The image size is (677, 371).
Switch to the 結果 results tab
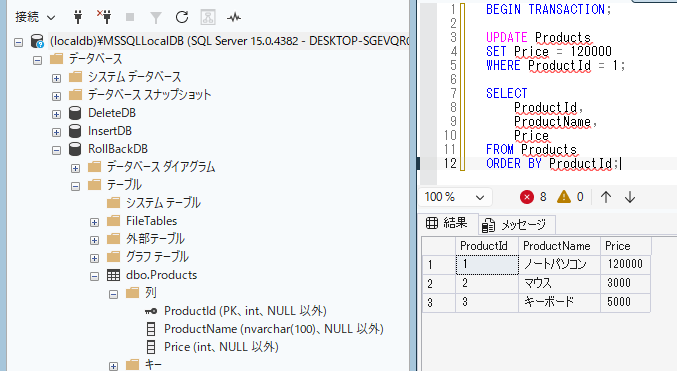(x=447, y=223)
